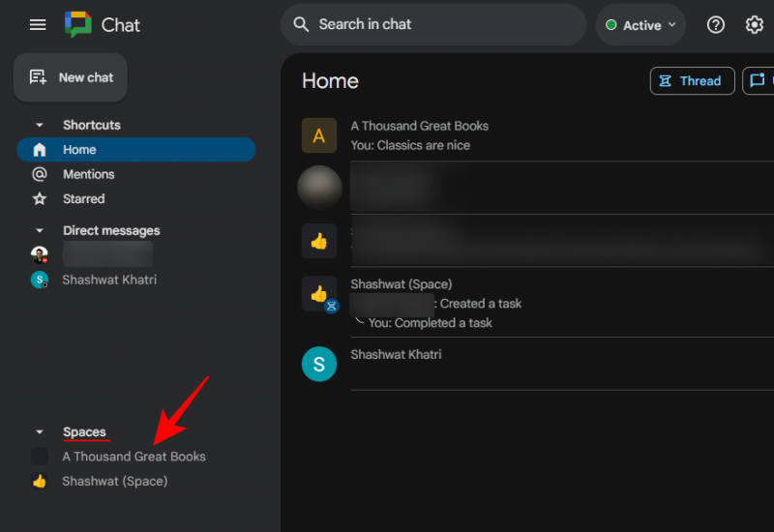The height and width of the screenshot is (532, 774).
Task: Open the Active status dropdown
Action: (640, 25)
